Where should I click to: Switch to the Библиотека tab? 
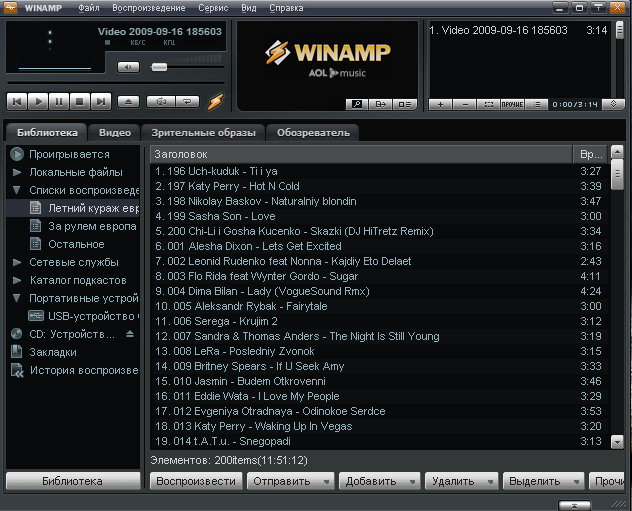pos(47,133)
